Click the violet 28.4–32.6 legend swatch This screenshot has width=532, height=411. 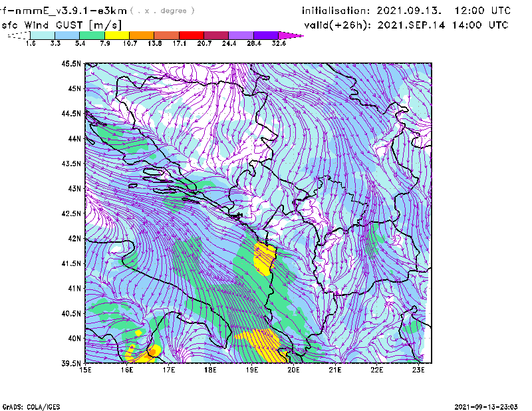click(266, 35)
